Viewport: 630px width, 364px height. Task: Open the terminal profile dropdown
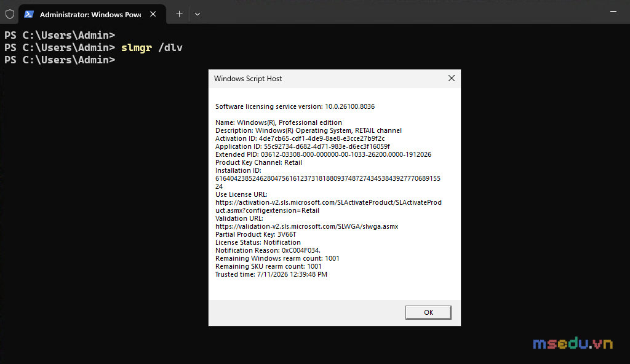(197, 14)
